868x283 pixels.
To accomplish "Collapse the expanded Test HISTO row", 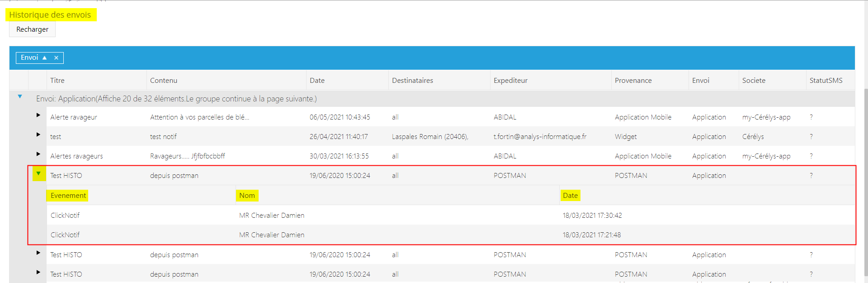I will click(38, 174).
